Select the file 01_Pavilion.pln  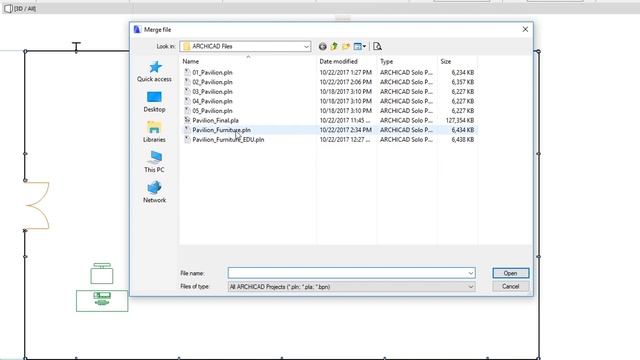[212, 73]
